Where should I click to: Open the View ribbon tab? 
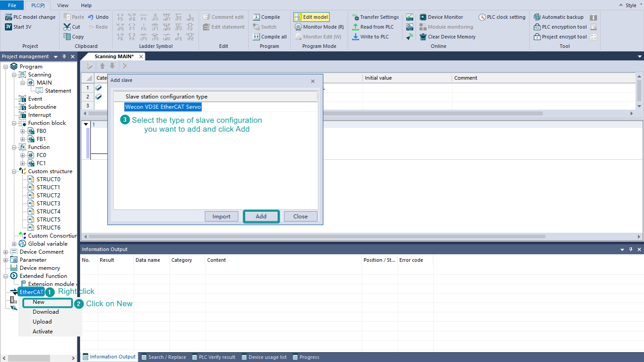[63, 5]
